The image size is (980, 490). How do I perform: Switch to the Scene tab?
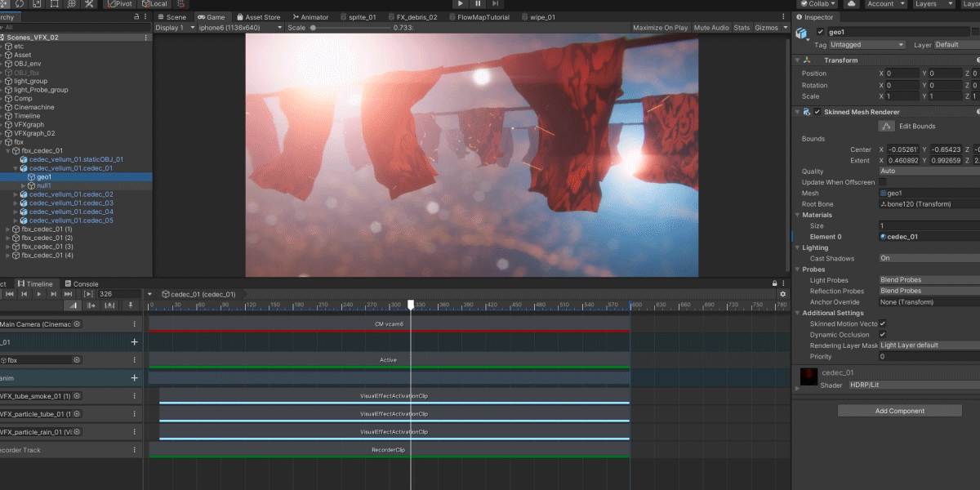(171, 17)
